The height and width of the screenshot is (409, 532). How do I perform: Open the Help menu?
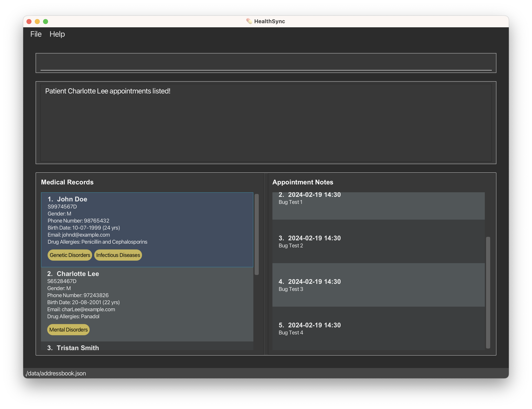click(x=57, y=34)
